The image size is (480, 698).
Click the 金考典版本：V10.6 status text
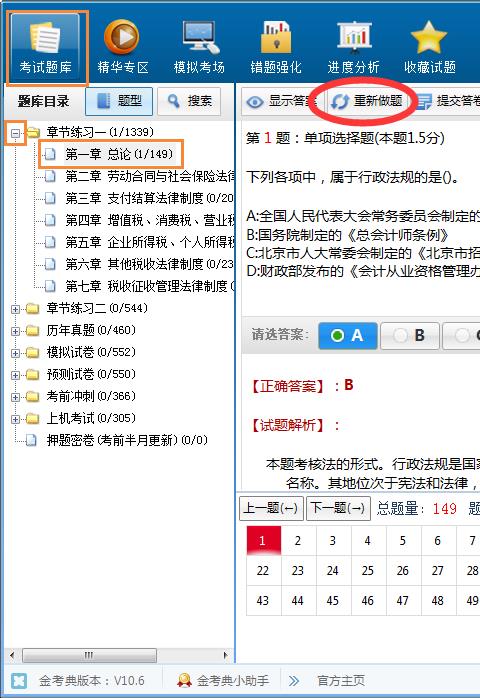(x=91, y=681)
